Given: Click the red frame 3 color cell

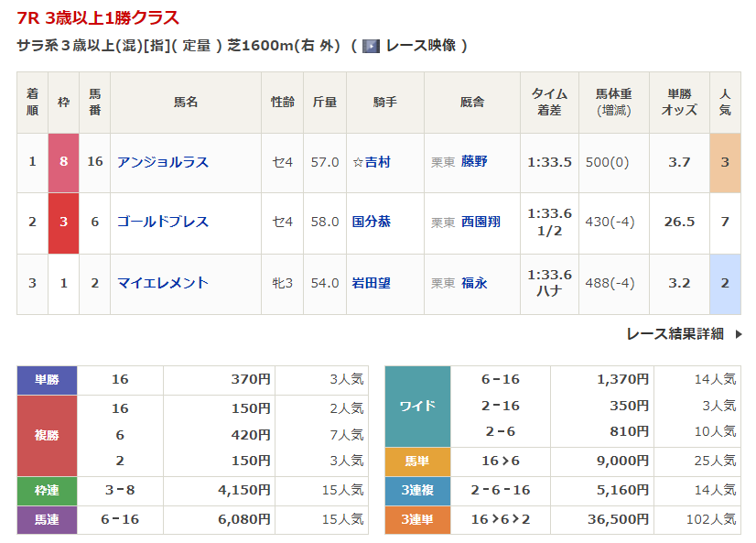Looking at the screenshot, I should (63, 222).
